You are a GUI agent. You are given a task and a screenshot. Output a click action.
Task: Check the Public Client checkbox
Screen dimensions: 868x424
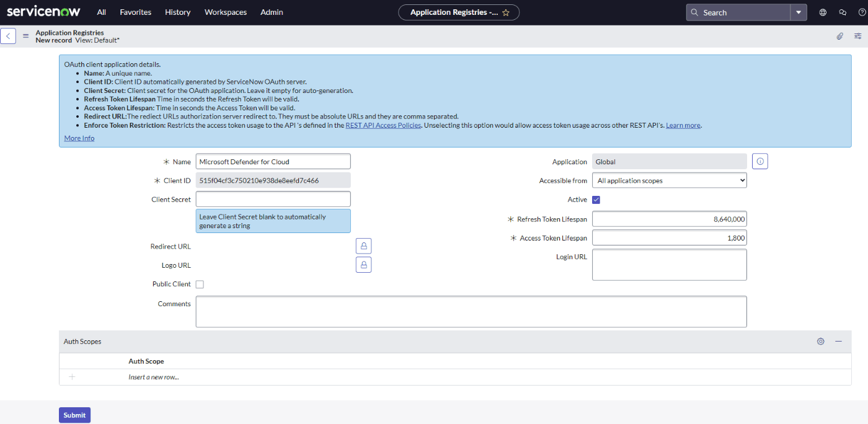coord(200,285)
